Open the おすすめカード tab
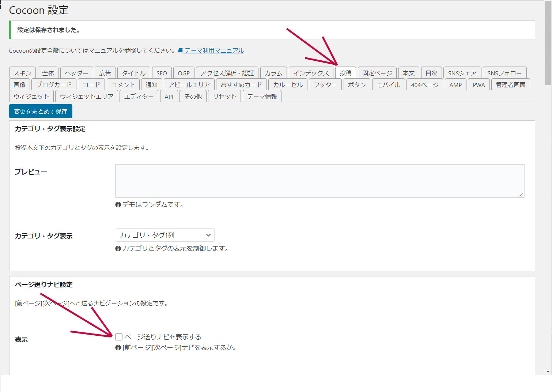Image resolution: width=552 pixels, height=392 pixels. pyautogui.click(x=241, y=84)
